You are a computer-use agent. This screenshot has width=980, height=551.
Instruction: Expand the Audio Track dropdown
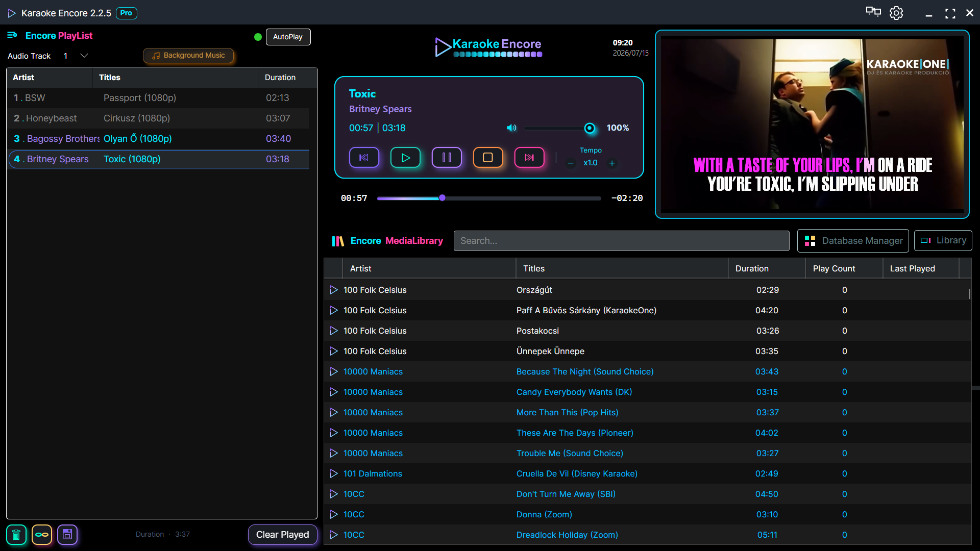click(84, 56)
